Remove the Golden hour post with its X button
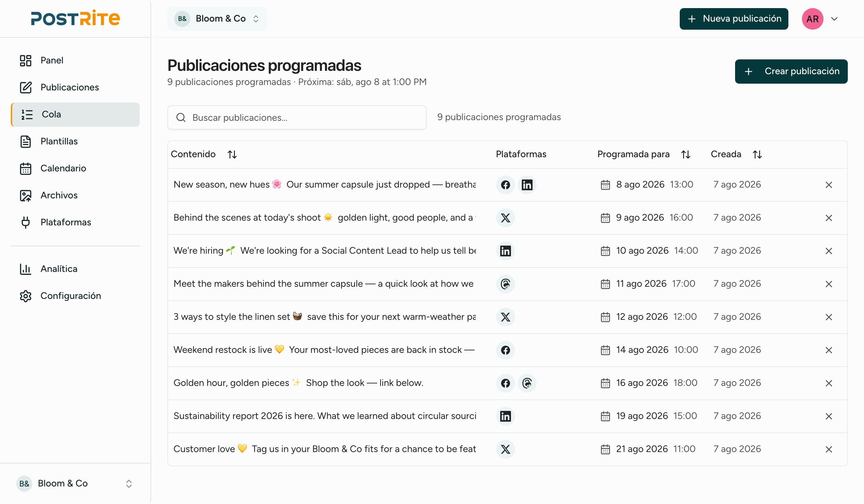Image resolution: width=864 pixels, height=504 pixels. coord(829,383)
